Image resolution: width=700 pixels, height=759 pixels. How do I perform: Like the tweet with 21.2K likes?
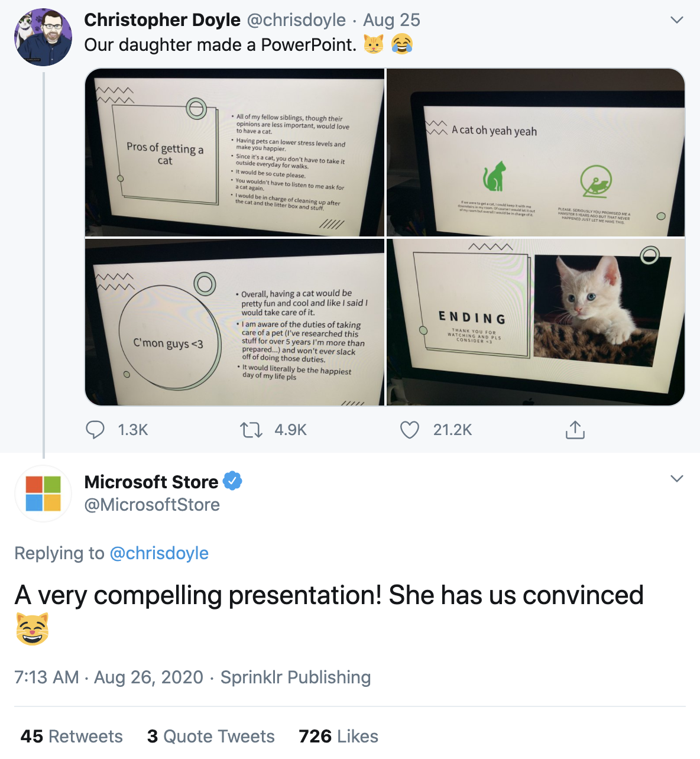[x=410, y=430]
